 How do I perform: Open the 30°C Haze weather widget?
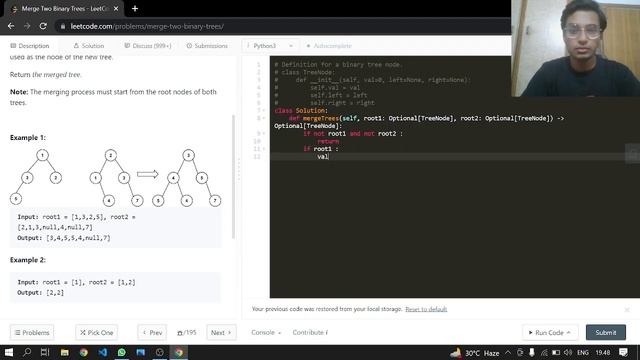click(x=475, y=353)
